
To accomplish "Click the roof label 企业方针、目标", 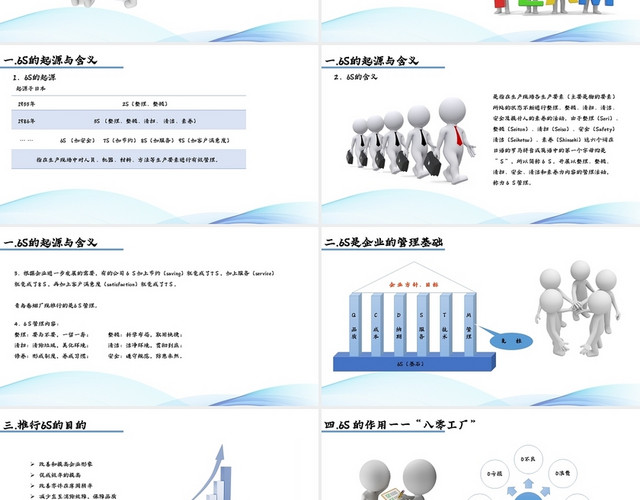I will (x=413, y=284).
